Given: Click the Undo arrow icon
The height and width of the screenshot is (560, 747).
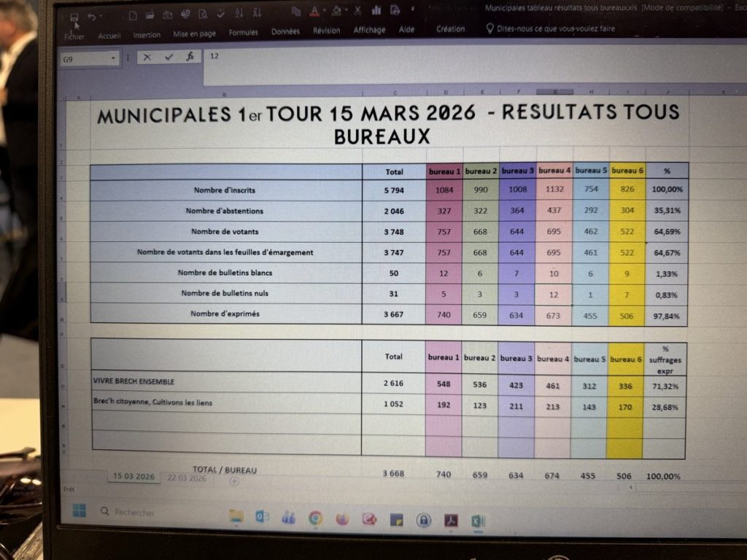Looking at the screenshot, I should 92,16.
